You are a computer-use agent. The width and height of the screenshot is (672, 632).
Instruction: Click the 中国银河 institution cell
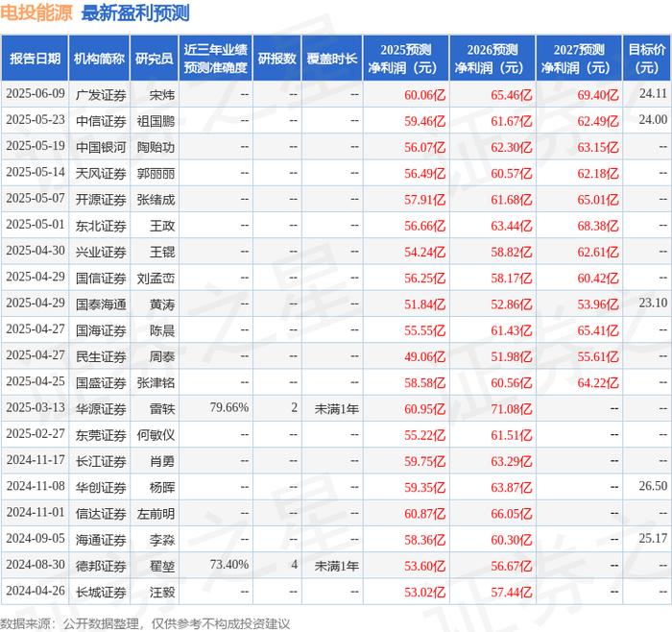click(101, 148)
